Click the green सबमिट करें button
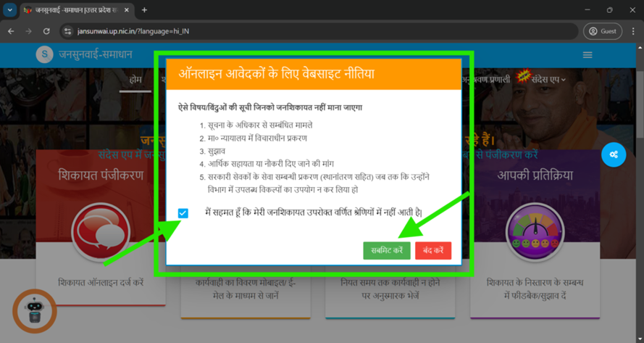644x343 pixels. (387, 250)
